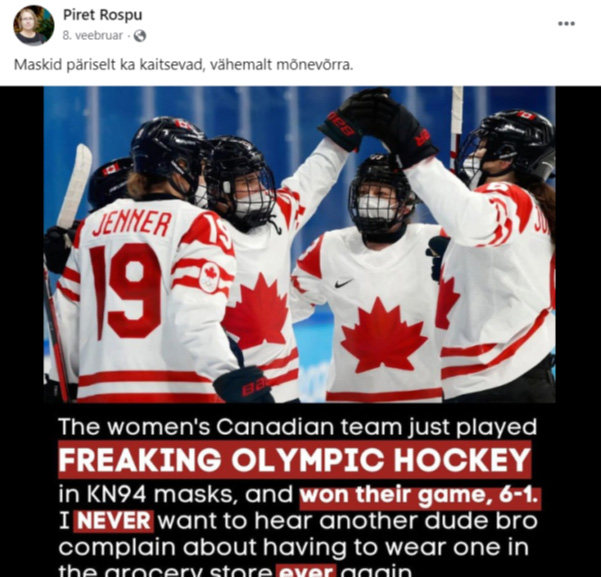
Task: Click the Canada flag on left helmet
Action: [111, 169]
